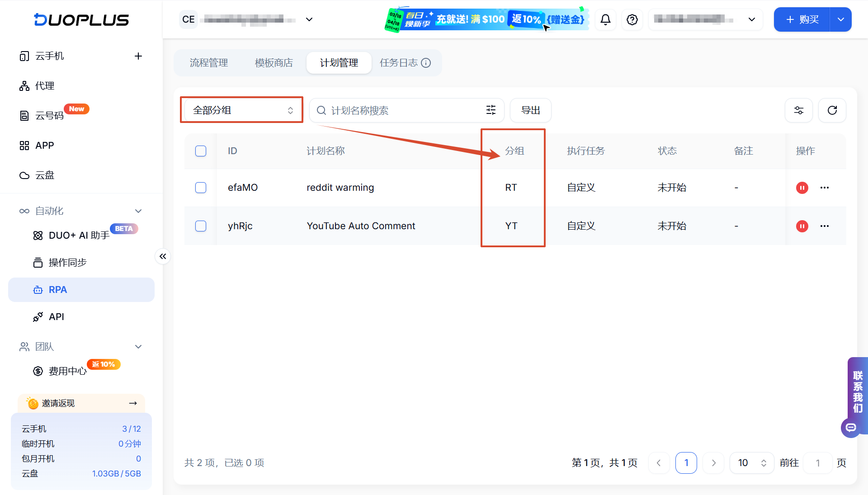Open the 代理 proxy page
The image size is (868, 495).
tap(44, 86)
